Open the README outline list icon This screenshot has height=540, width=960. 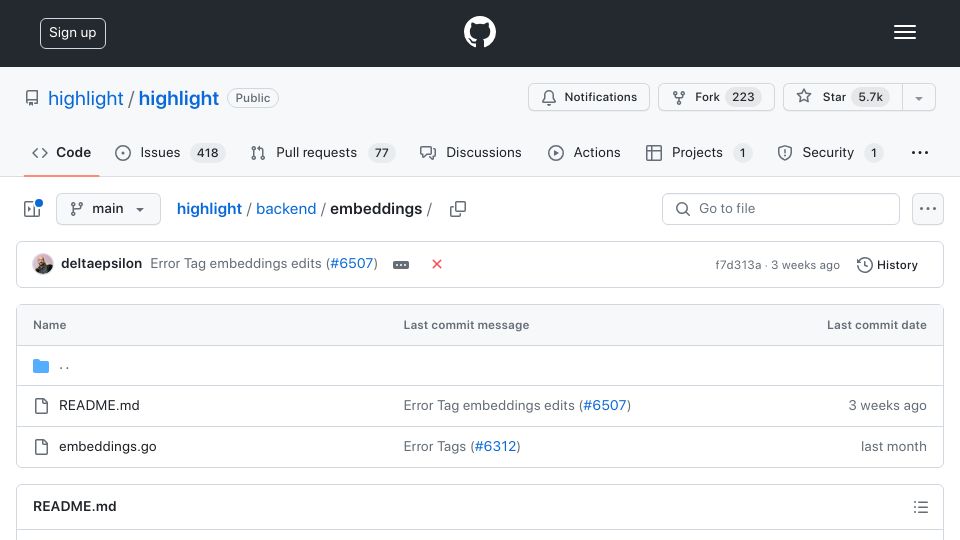[x=920, y=507]
